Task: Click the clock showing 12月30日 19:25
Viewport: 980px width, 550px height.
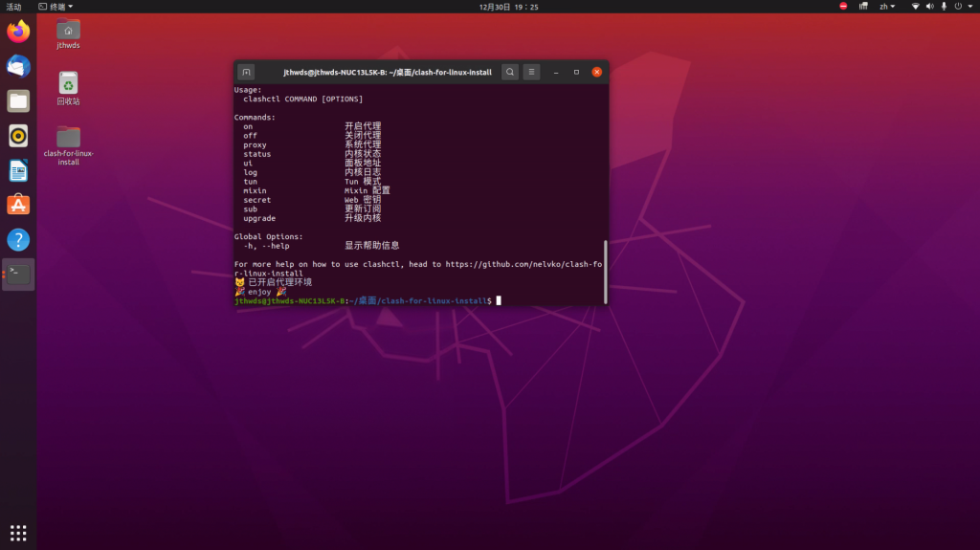Action: coord(508,7)
